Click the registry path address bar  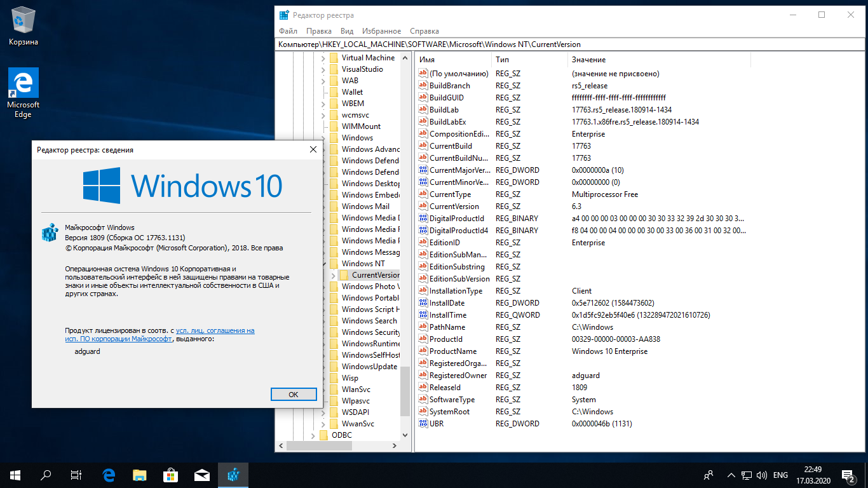tap(569, 44)
